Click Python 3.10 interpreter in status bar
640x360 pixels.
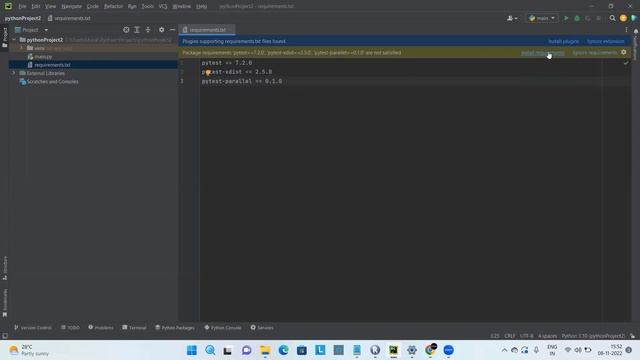(x=593, y=336)
